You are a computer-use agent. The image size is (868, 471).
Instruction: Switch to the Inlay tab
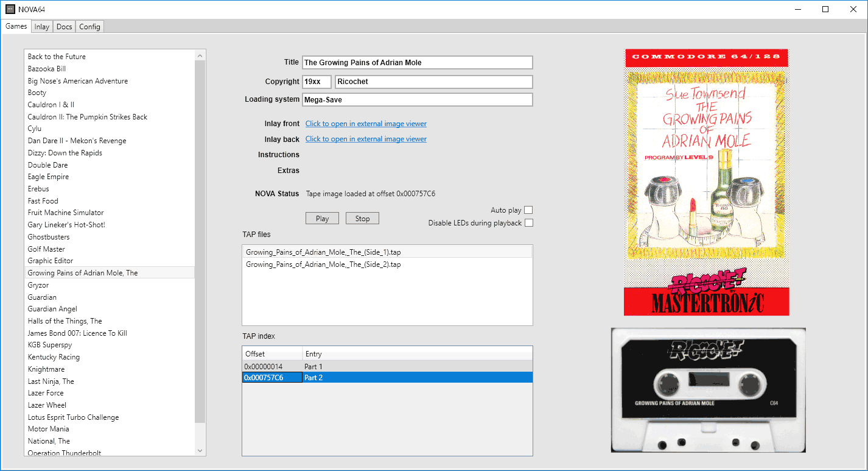point(42,27)
